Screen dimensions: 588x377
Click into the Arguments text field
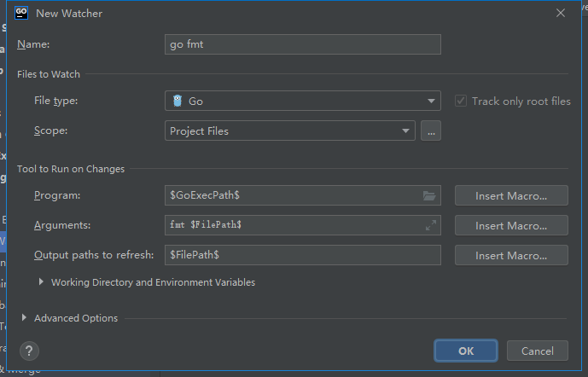(294, 225)
